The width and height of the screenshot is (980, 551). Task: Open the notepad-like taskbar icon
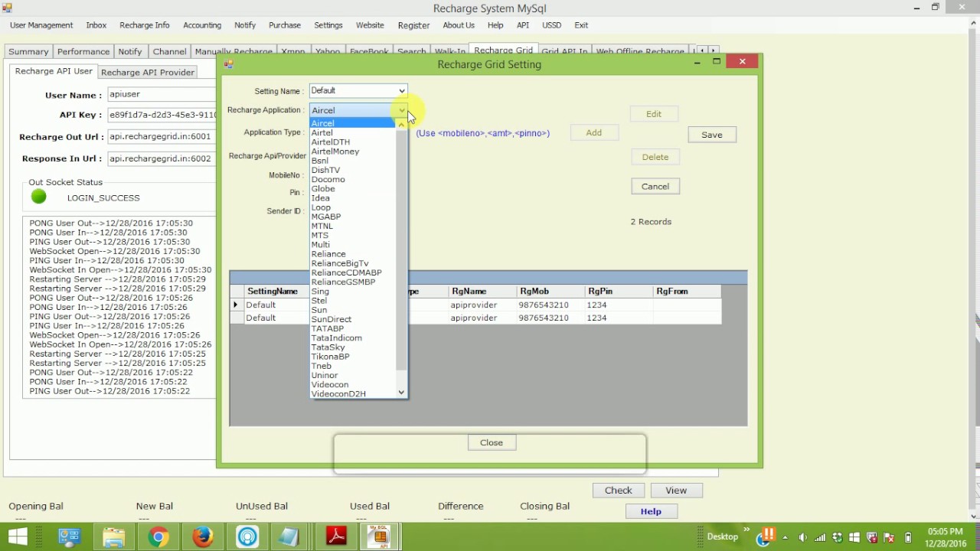coord(289,537)
